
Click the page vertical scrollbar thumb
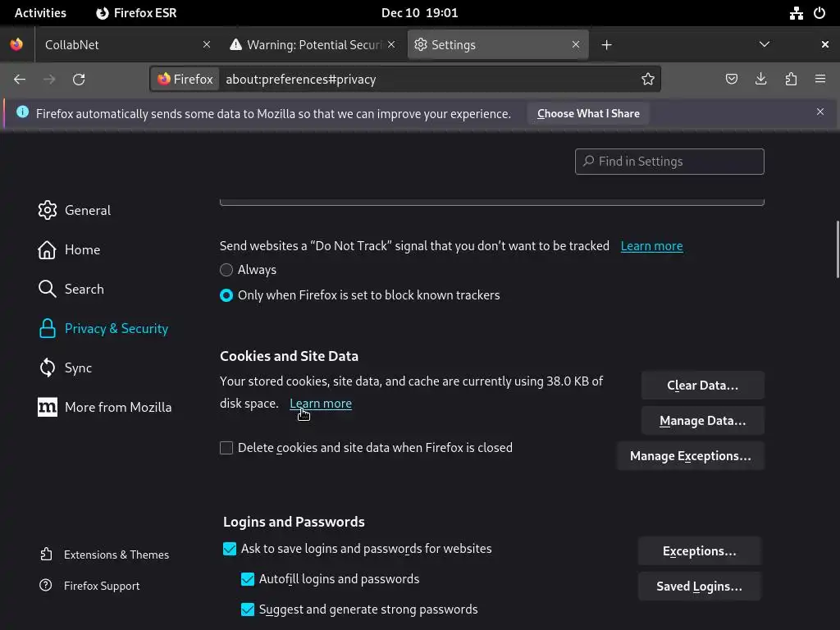[837, 249]
